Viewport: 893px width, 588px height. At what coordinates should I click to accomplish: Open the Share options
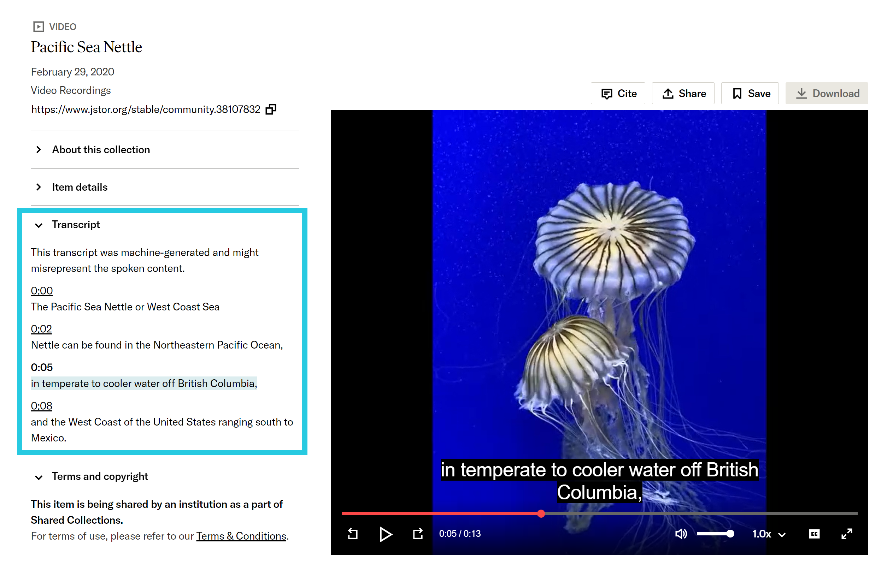(683, 93)
